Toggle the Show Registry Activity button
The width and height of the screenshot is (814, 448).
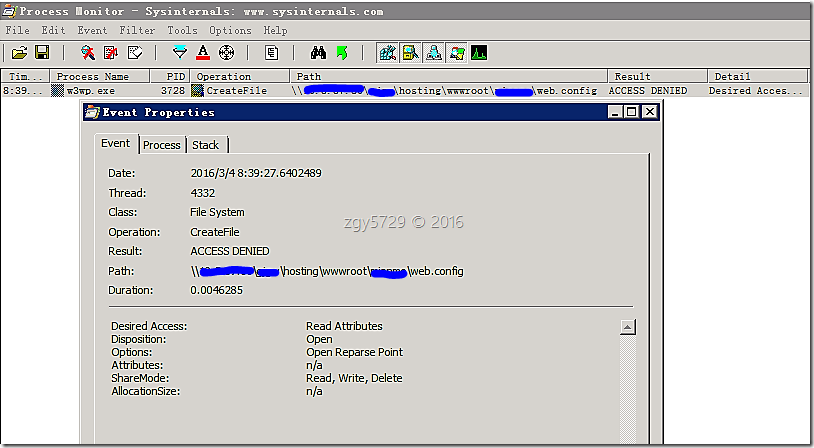pyautogui.click(x=388, y=52)
